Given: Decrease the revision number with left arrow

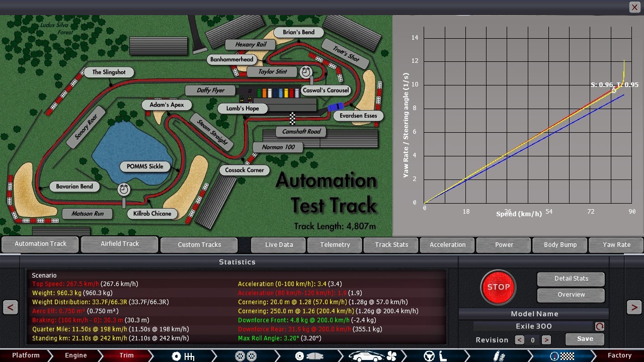Looking at the screenshot, I should tap(520, 340).
